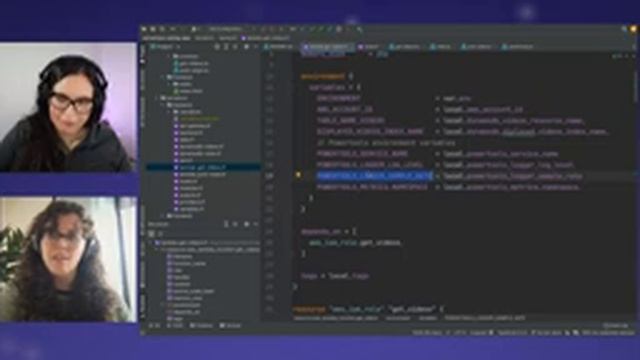This screenshot has height=360, width=640.
Task: Click the orange icon at the IDE's top-right corner
Action: [633, 29]
